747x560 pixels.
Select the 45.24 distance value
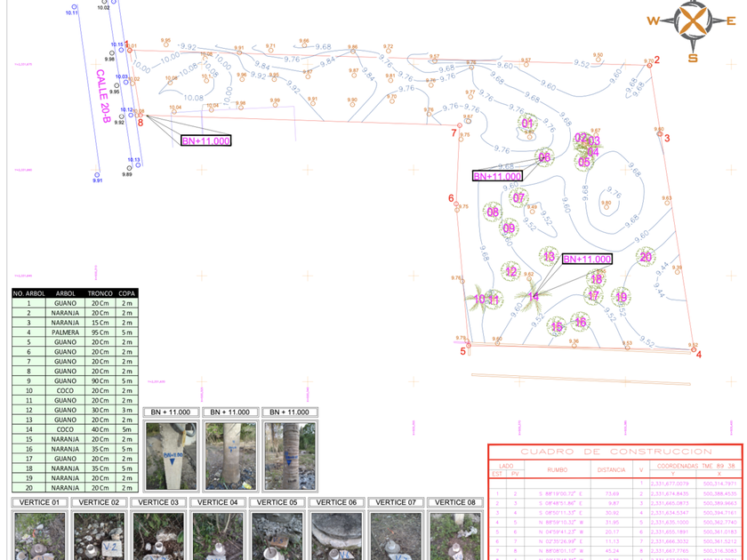coord(612,551)
